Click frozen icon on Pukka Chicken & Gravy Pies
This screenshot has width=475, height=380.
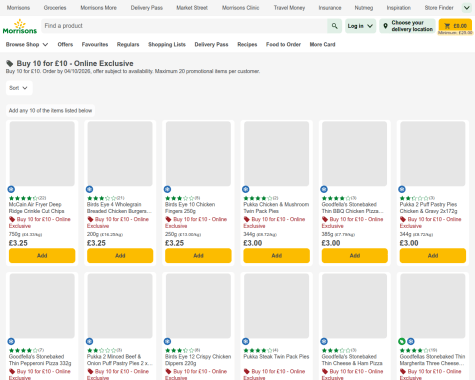(402, 189)
